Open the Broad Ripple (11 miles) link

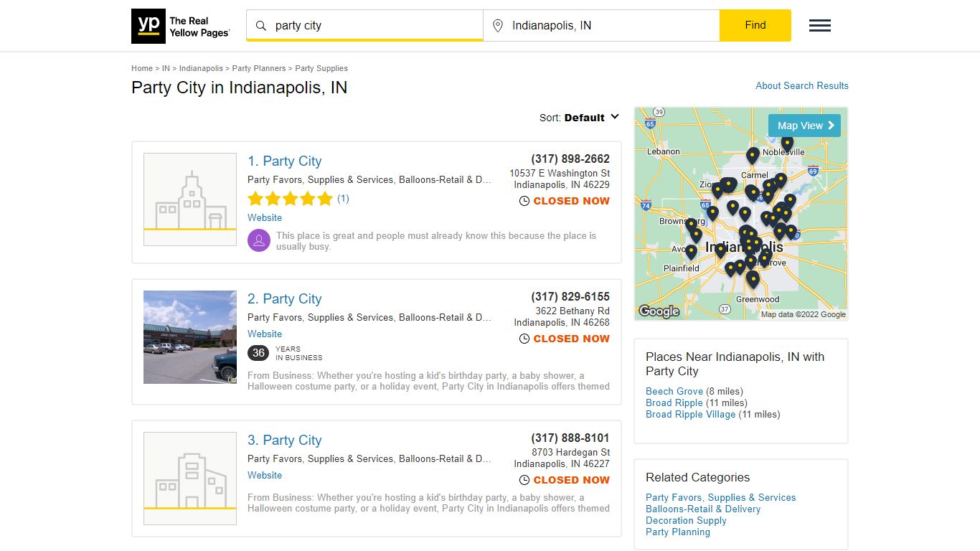point(674,403)
